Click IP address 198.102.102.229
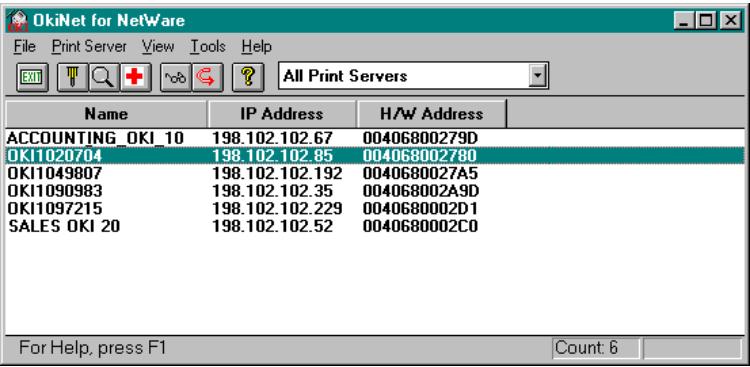The width and height of the screenshot is (750, 367). 277,209
